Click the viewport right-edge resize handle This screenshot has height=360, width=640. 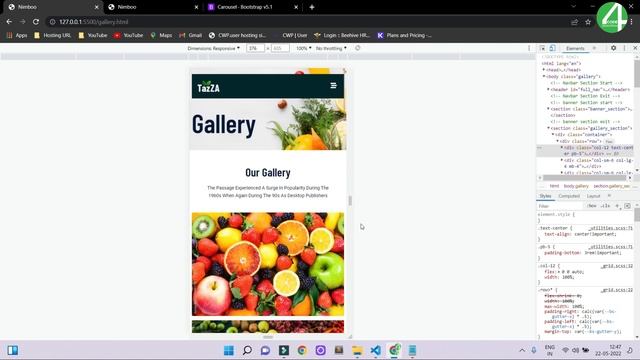tap(350, 200)
